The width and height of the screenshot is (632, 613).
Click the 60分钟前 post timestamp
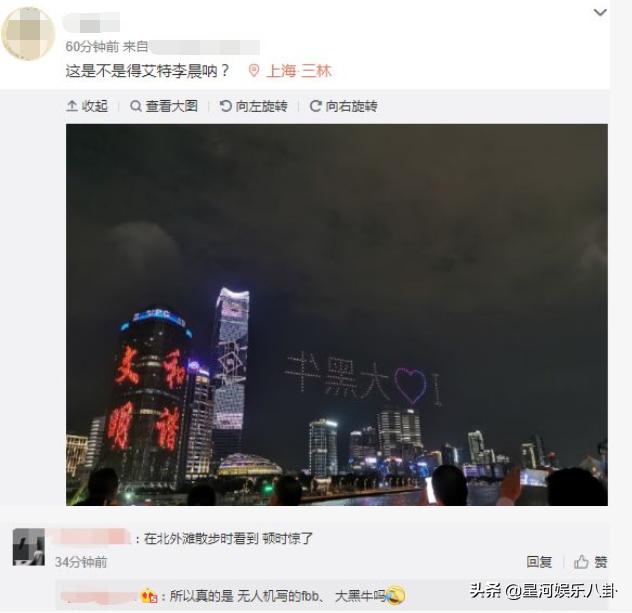(92, 47)
